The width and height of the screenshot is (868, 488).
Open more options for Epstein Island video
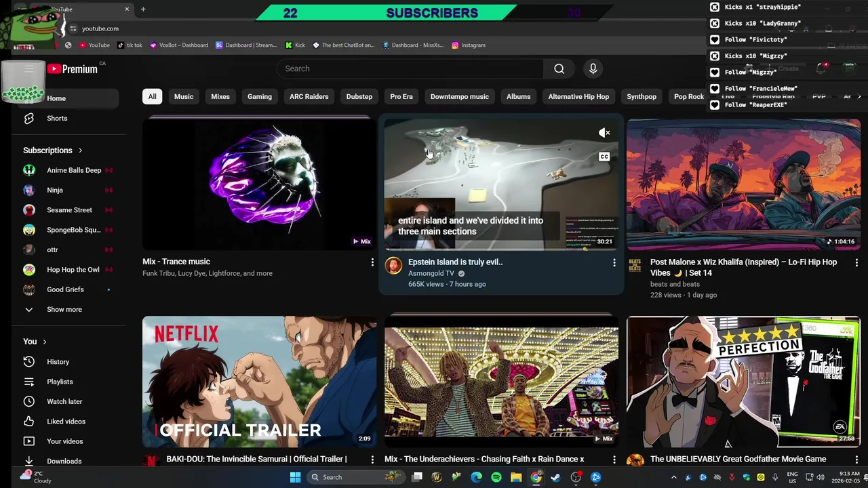point(614,262)
